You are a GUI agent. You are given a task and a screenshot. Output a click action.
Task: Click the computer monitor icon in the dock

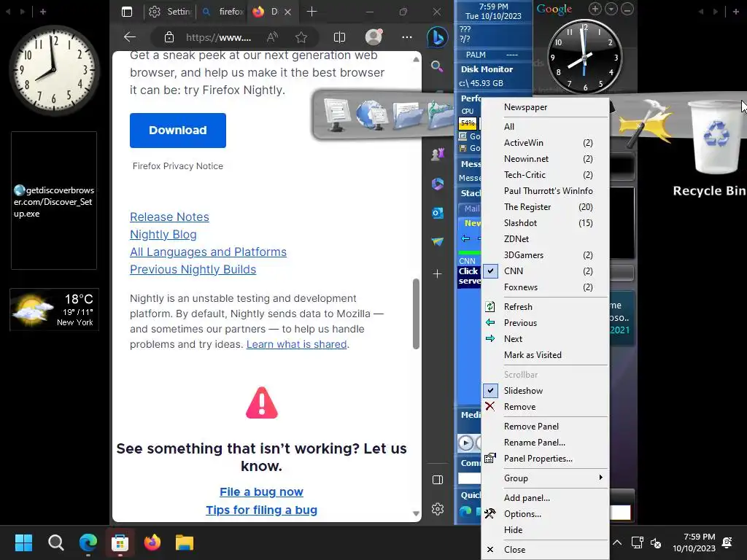click(x=337, y=114)
